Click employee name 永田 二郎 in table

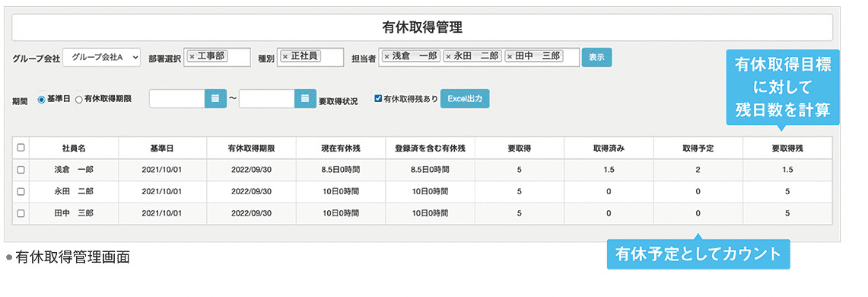point(74,192)
